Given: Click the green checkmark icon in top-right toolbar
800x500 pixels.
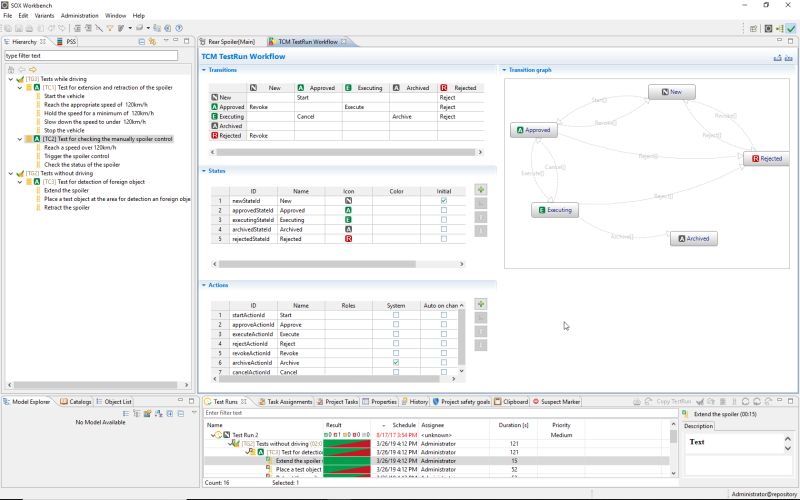Looking at the screenshot, I should coord(791,29).
